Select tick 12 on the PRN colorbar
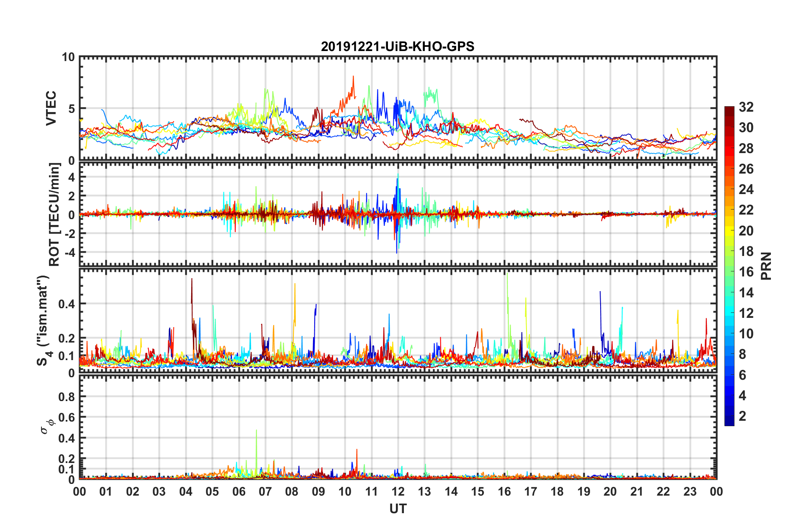The height and width of the screenshot is (532, 796). (746, 313)
